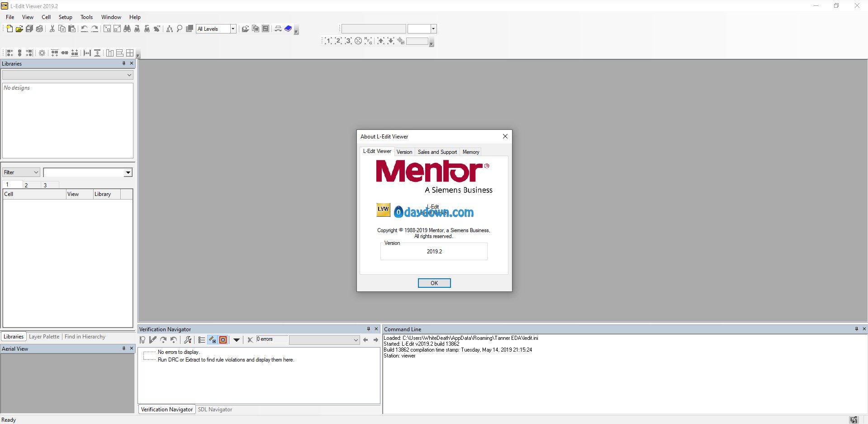Image resolution: width=868 pixels, height=424 pixels.
Task: Open the Setup menu
Action: pyautogui.click(x=66, y=17)
